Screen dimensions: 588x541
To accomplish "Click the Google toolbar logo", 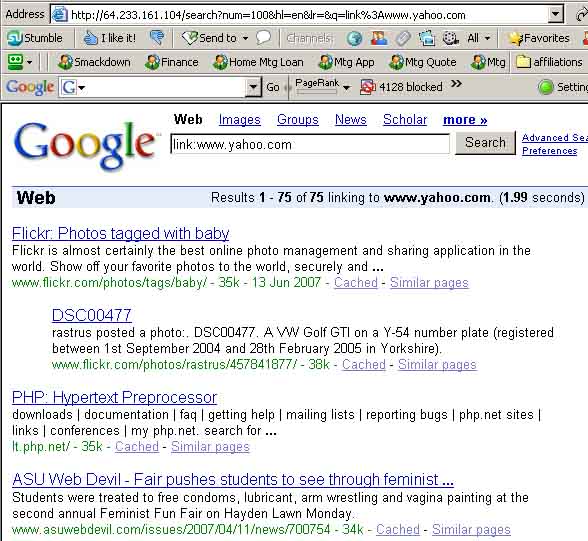I will 30,87.
